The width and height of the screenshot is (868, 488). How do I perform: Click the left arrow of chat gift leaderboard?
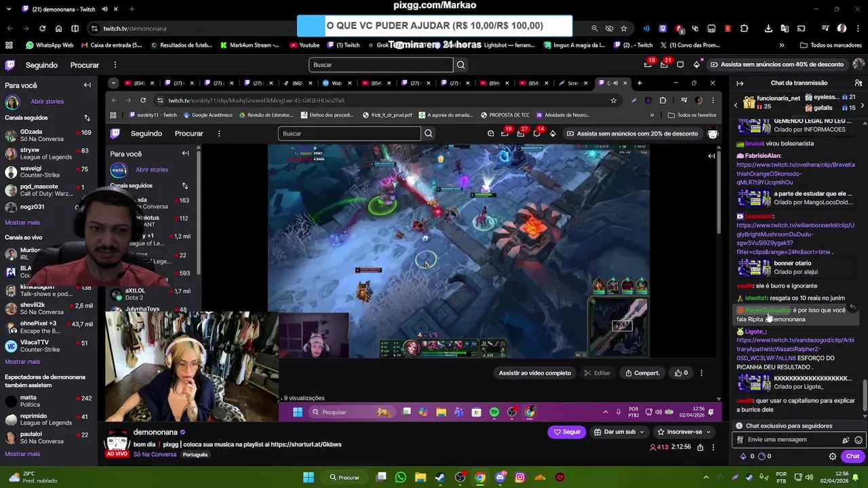(736, 105)
